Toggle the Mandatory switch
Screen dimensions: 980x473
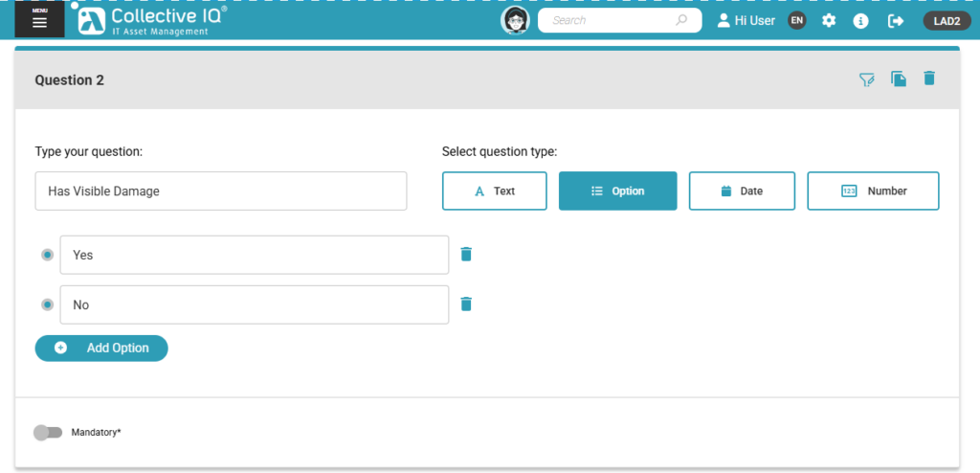coord(47,433)
